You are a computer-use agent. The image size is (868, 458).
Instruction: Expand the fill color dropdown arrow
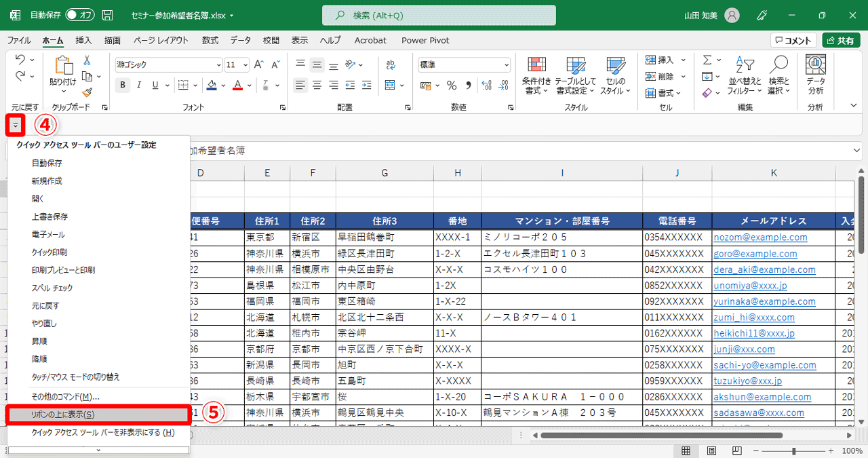(224, 85)
